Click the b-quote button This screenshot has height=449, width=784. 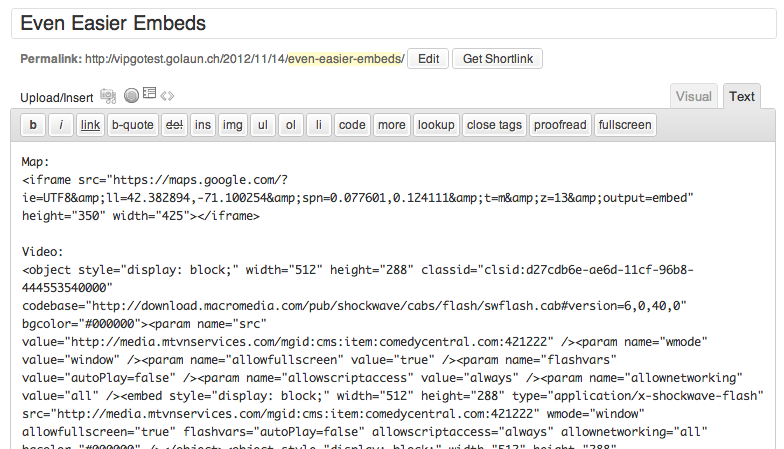click(x=132, y=124)
